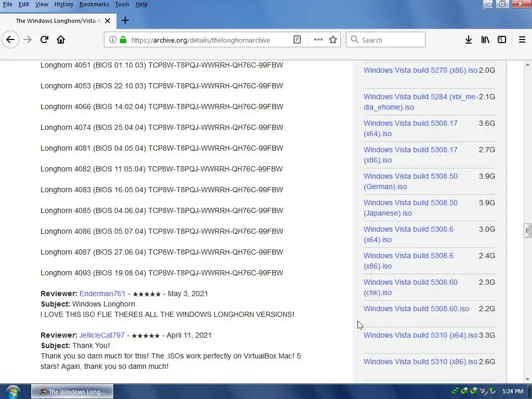532x399 pixels.
Task: Go to the Firefox home page
Action: [x=61, y=39]
